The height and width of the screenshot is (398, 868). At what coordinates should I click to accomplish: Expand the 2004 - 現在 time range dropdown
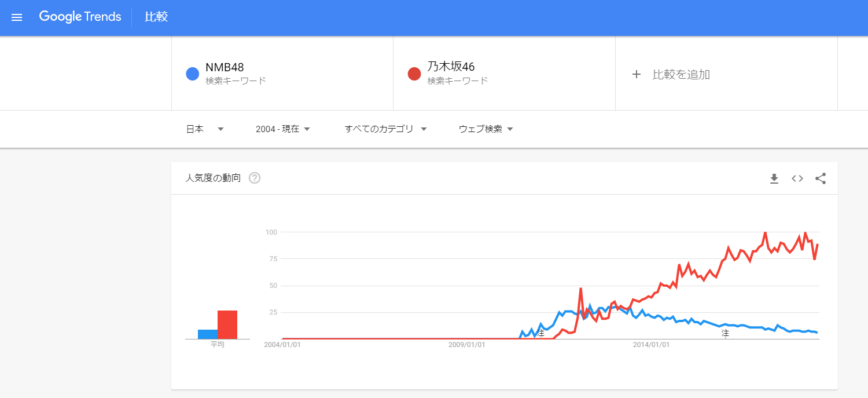click(283, 129)
